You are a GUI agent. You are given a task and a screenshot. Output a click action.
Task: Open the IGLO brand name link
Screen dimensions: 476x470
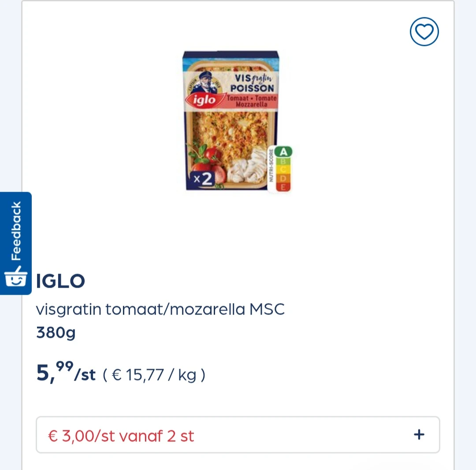tap(60, 281)
